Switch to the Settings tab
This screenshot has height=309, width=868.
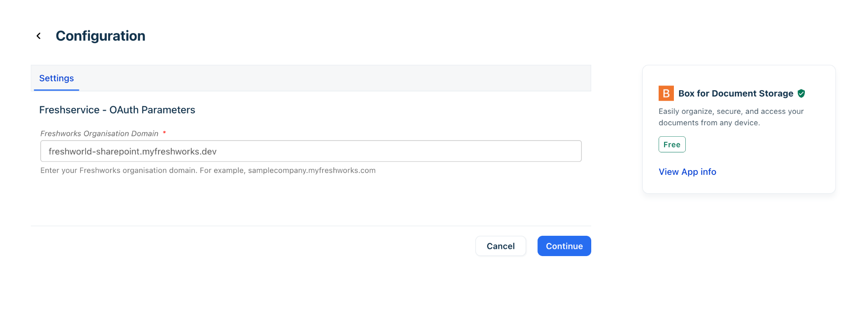click(56, 78)
